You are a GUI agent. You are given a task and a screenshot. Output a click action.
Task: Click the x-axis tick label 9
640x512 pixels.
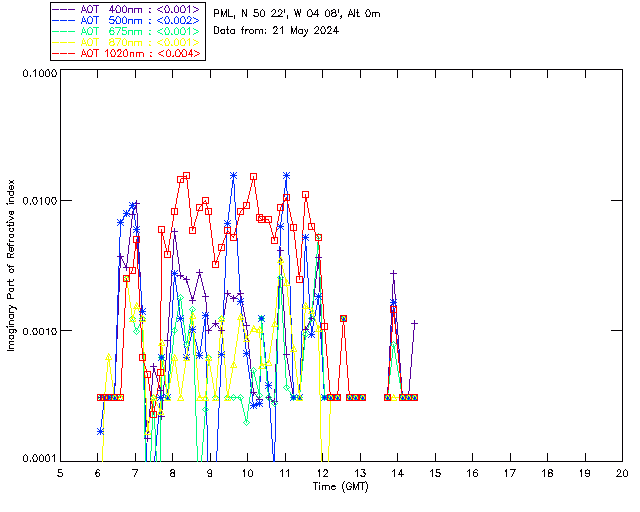tap(210, 473)
